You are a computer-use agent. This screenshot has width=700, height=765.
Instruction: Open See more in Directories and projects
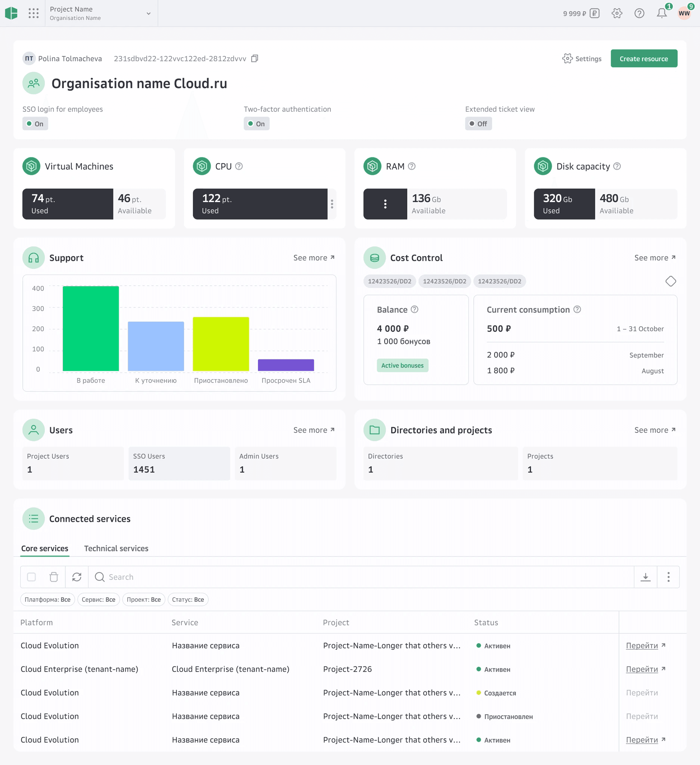click(655, 430)
